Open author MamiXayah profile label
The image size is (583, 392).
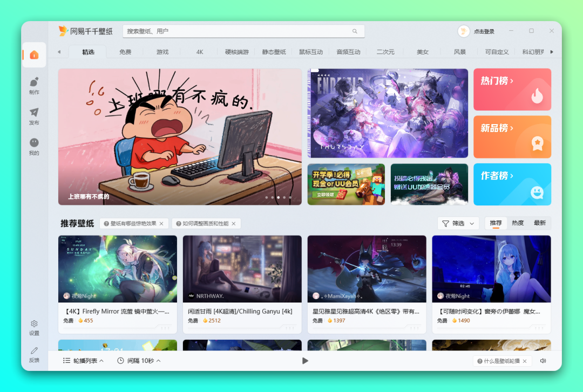click(x=336, y=296)
